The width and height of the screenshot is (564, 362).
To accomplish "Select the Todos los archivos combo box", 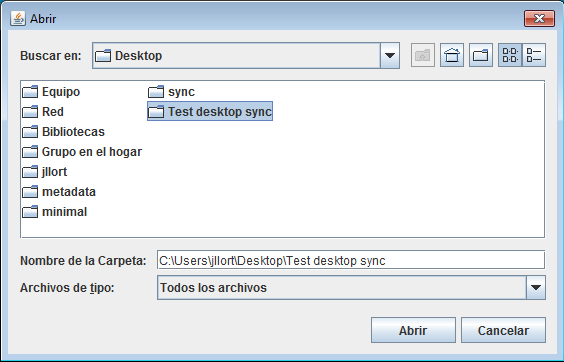I will tap(351, 288).
